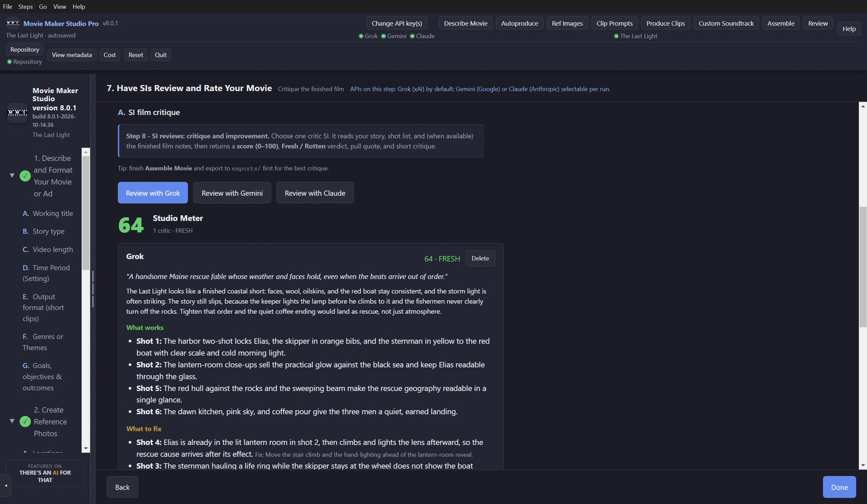Click the sidebar Movie Maker Studio logo
Viewport: 867px width, 504px height.
(x=17, y=113)
